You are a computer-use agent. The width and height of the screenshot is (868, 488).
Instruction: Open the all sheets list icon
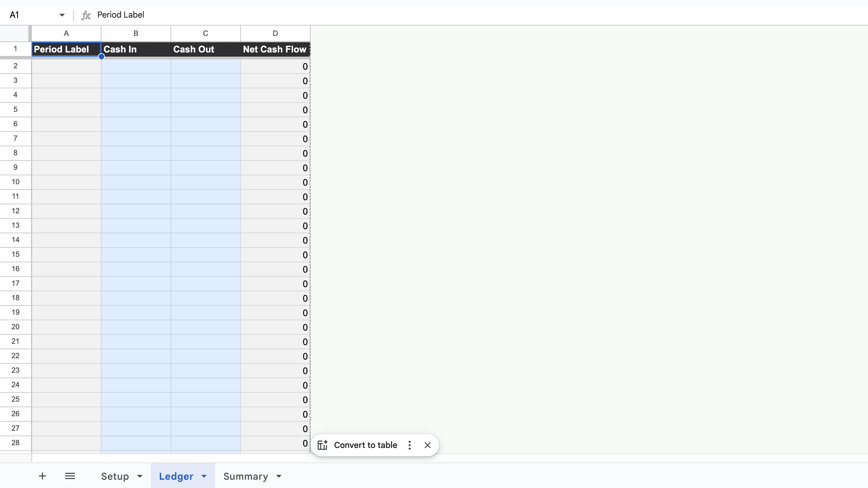pos(70,476)
